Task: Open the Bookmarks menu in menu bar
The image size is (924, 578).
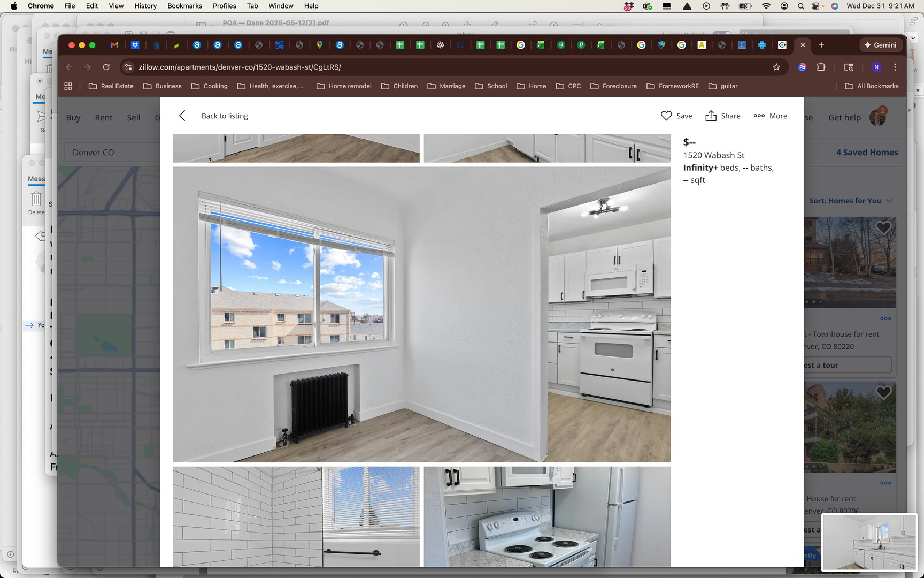Action: click(184, 6)
